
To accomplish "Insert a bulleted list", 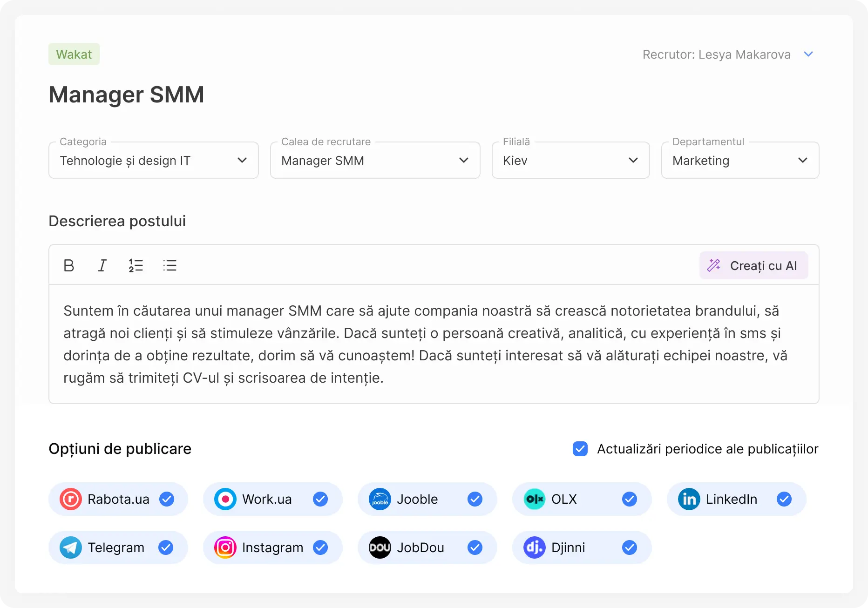I will tap(170, 265).
